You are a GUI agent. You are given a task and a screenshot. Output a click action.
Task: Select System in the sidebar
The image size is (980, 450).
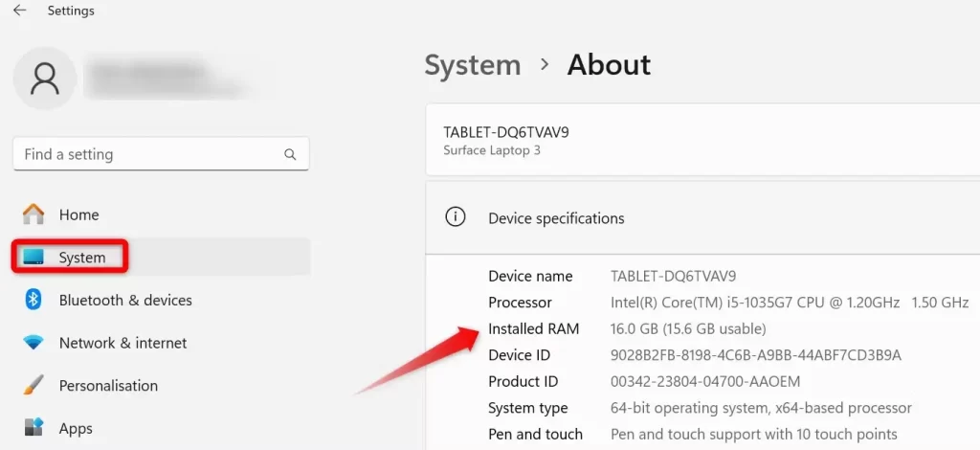(161, 257)
